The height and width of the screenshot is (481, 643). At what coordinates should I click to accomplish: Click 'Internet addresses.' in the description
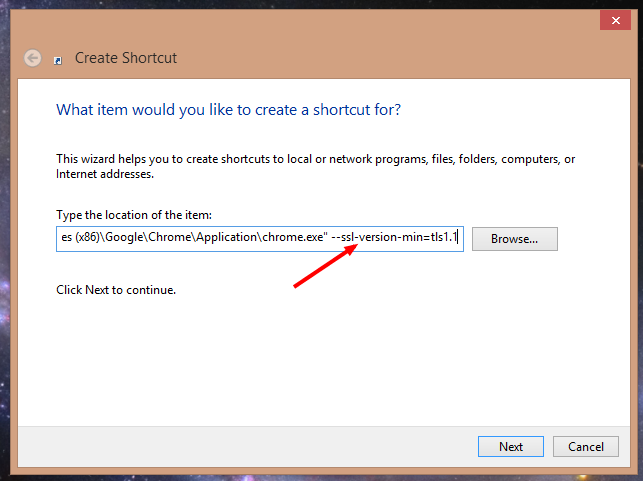(105, 174)
